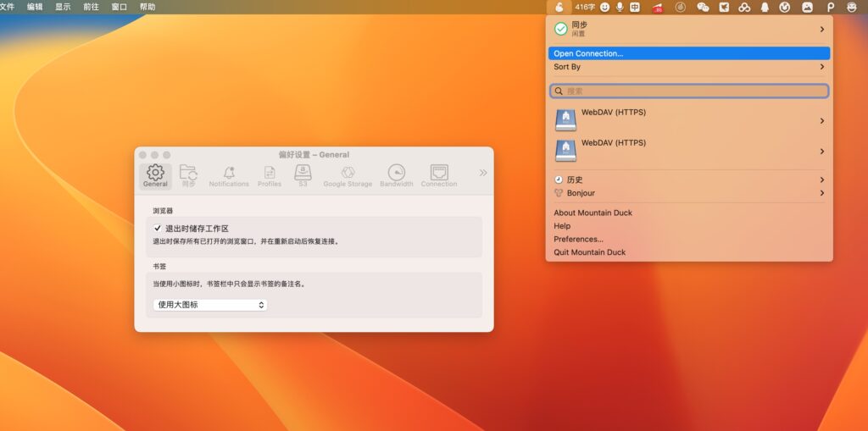
Task: Show more preference tabs via double-chevron
Action: [483, 173]
